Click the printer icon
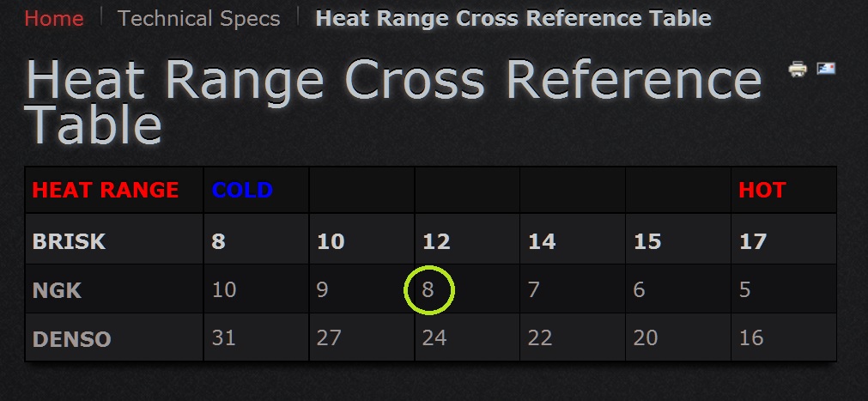868x401 pixels. pyautogui.click(x=798, y=70)
